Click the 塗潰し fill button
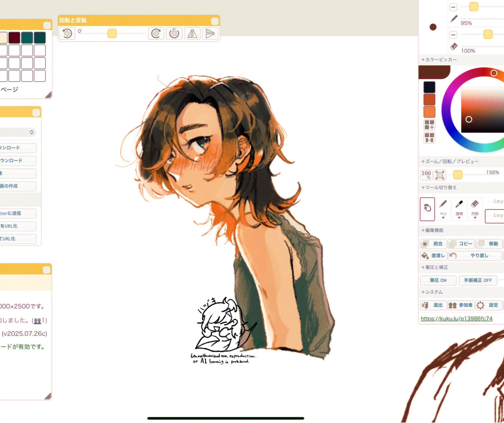Image resolution: width=504 pixels, height=423 pixels. 433,256
